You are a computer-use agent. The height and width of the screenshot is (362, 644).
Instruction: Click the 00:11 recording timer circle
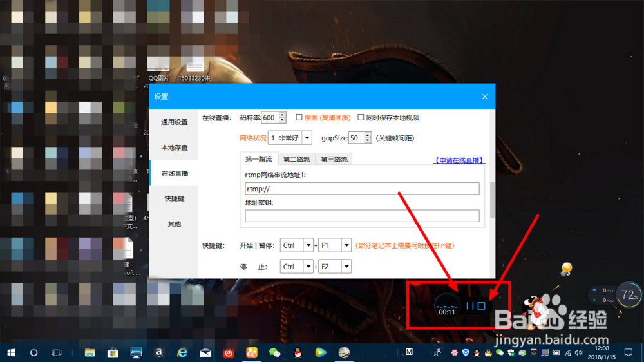click(x=447, y=307)
